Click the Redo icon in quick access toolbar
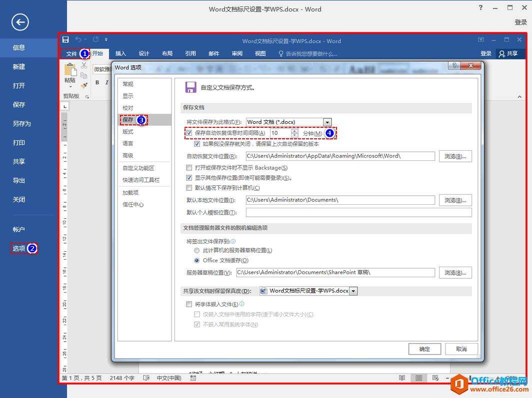Viewport: 532px width, 398px height. (95, 39)
